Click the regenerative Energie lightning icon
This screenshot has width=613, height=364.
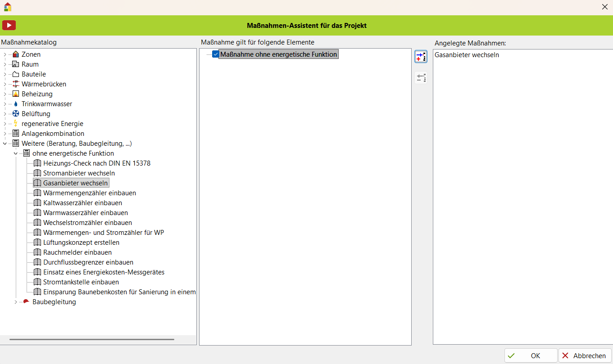tap(16, 124)
